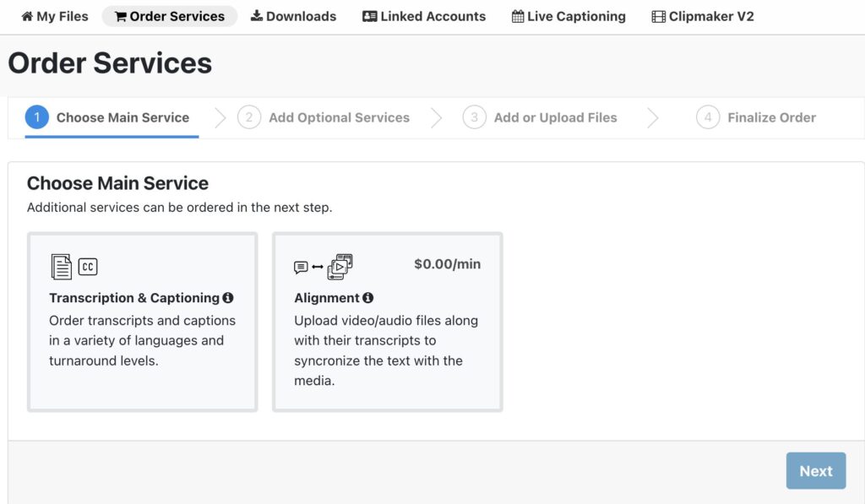865x504 pixels.
Task: Click the download arrow icon
Action: tap(257, 17)
